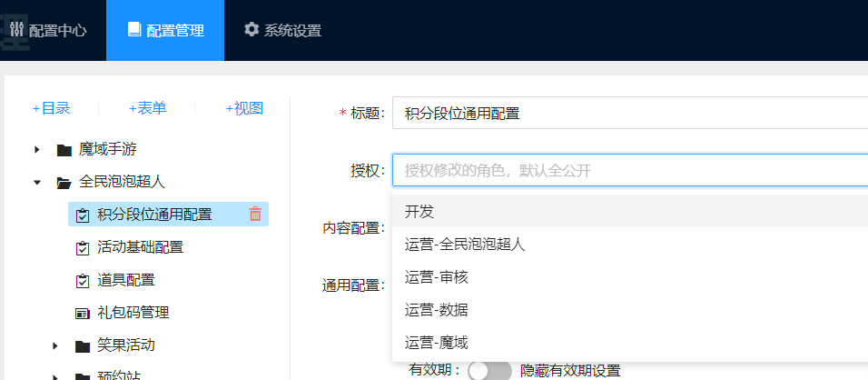Screen dimensions: 868x380
Task: Switch to the 配置管理 tab
Action: tap(165, 31)
